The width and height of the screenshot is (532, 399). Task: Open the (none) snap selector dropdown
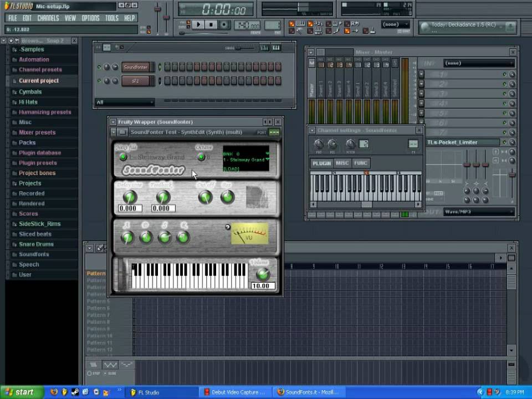click(x=395, y=24)
